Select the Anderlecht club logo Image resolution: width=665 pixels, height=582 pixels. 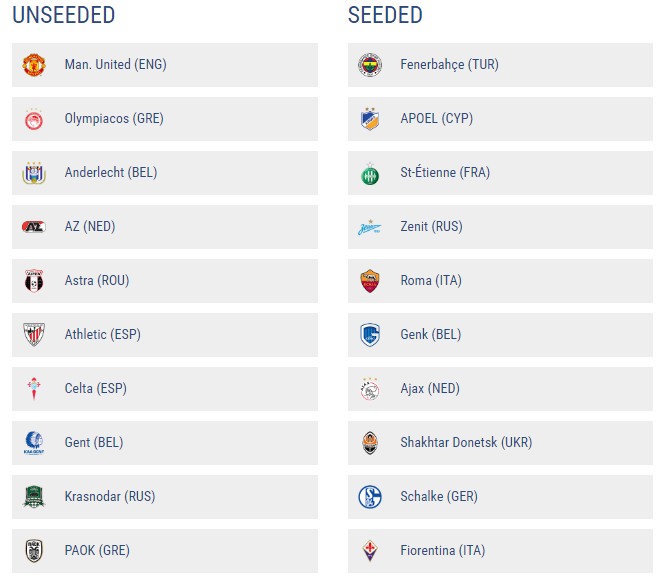pos(34,173)
